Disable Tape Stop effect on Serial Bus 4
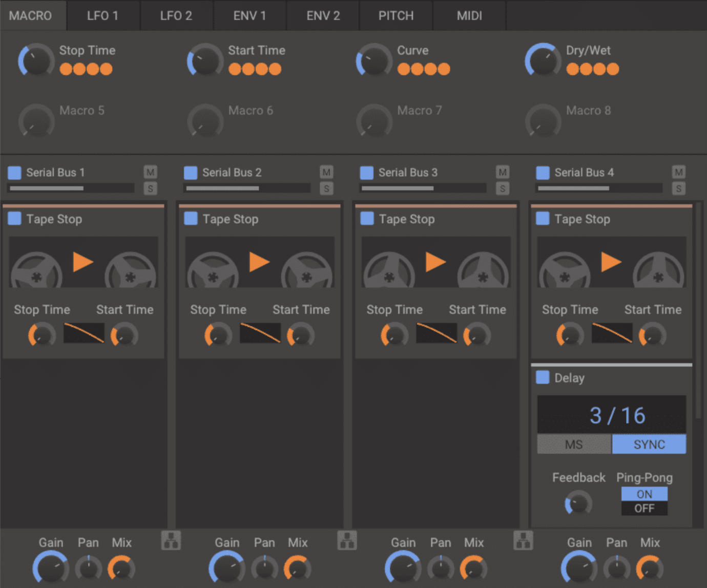Screen dimensions: 707x588 point(543,219)
